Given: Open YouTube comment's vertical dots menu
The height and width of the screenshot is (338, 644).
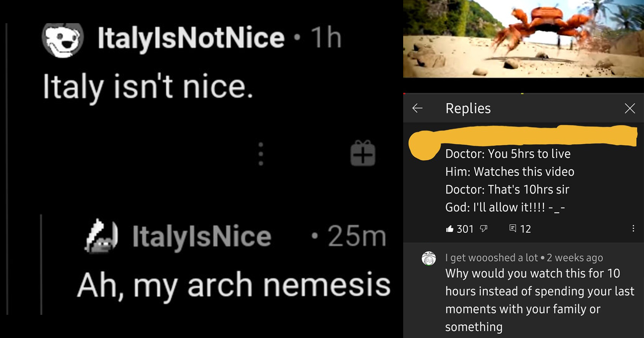Looking at the screenshot, I should tap(633, 229).
